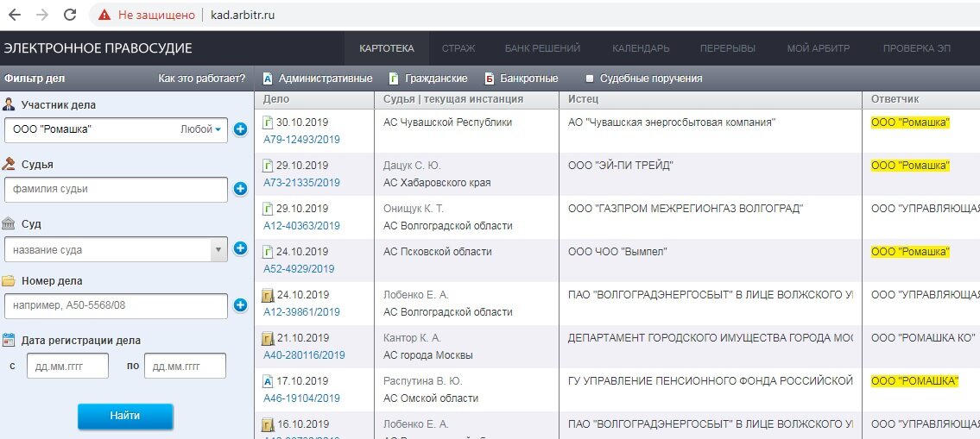Expand the court name dropdown arrow
Screen dimensions: 980x439
tap(218, 249)
